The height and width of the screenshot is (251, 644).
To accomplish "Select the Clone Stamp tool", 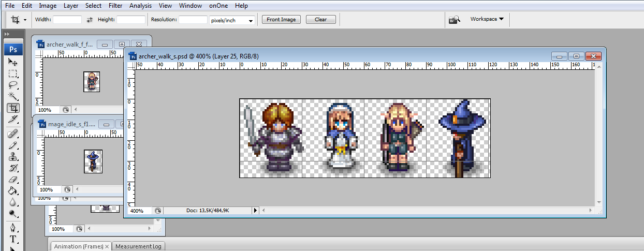I will [13, 156].
